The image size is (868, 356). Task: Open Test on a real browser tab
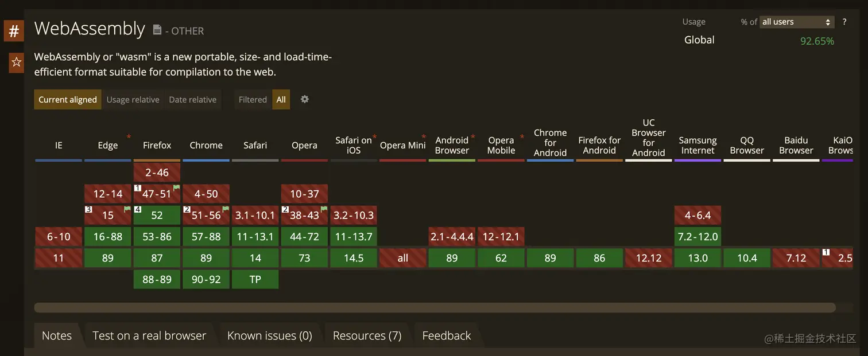[149, 336]
